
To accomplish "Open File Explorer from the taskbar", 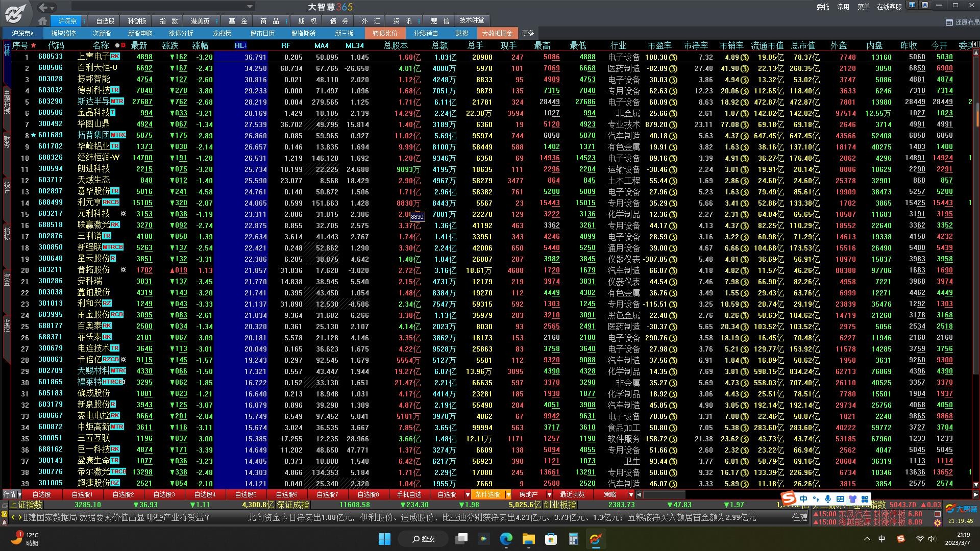I will coord(528,539).
